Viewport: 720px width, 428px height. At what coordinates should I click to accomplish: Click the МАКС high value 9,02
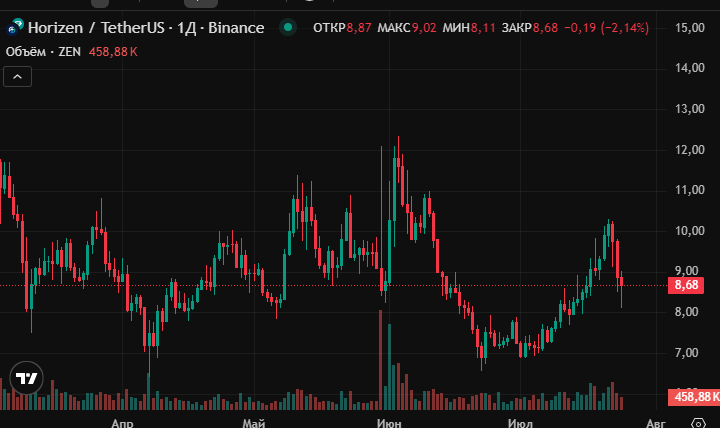(x=424, y=28)
